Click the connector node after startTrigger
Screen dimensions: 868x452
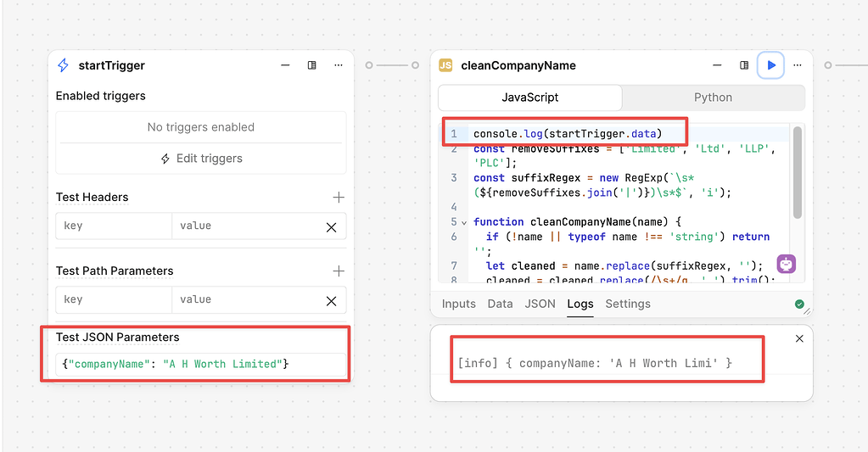(369, 65)
